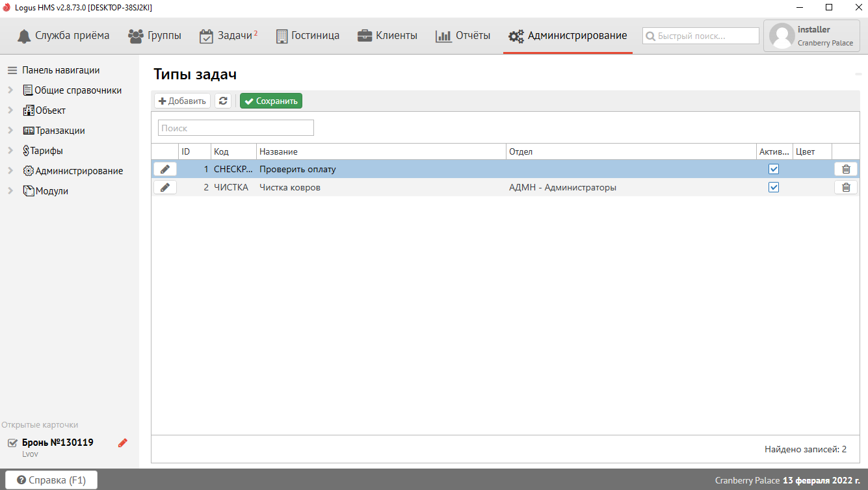Click the small collapse dash at top right of the panel
The height and width of the screenshot is (490, 868).
pyautogui.click(x=858, y=75)
